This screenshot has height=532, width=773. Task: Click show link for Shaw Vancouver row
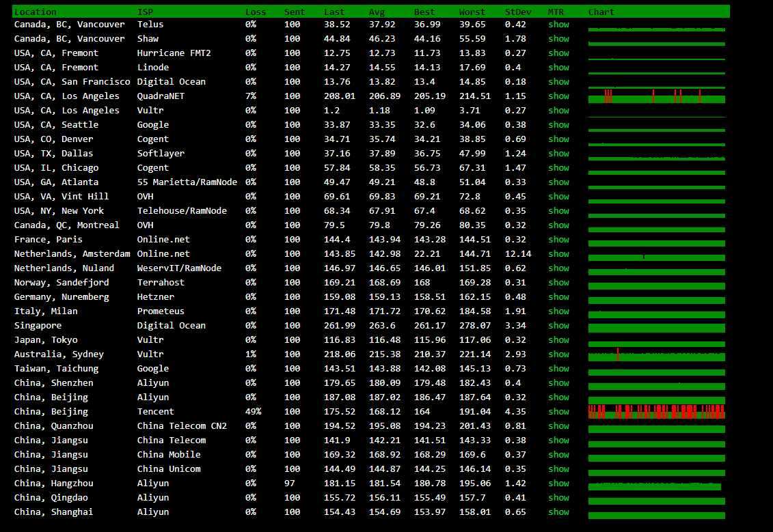[x=558, y=38]
